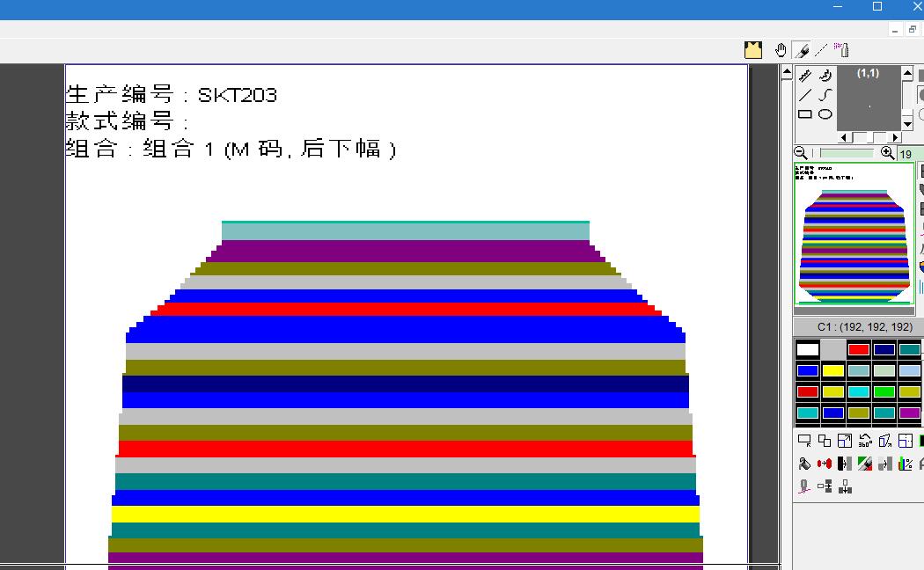Click the black-to-grey color swap icon
The width and height of the screenshot is (924, 570).
tap(845, 464)
